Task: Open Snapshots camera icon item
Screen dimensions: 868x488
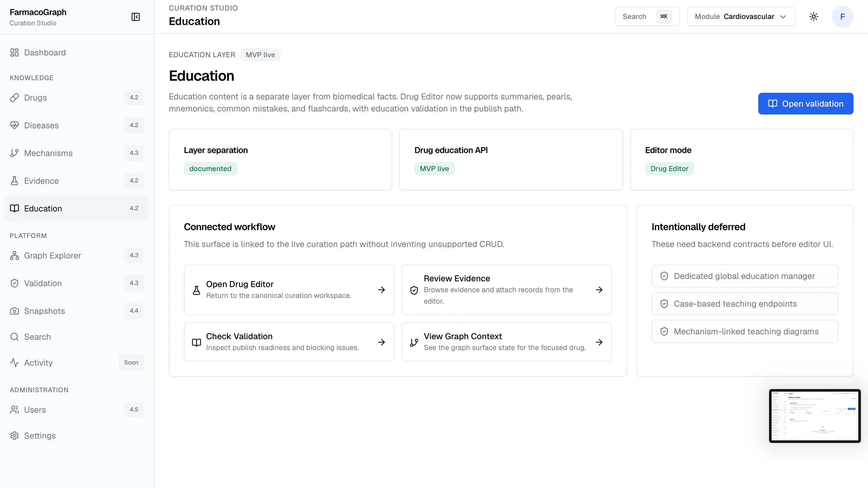Action: [14, 311]
